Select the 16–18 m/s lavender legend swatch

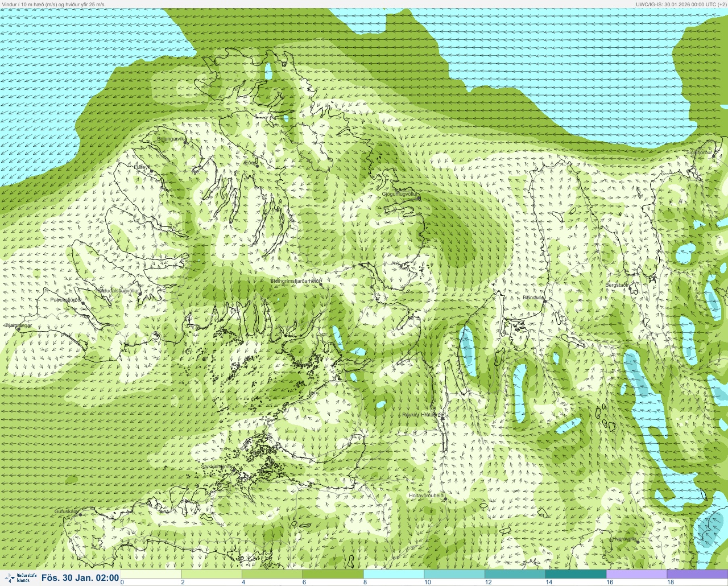point(636,574)
